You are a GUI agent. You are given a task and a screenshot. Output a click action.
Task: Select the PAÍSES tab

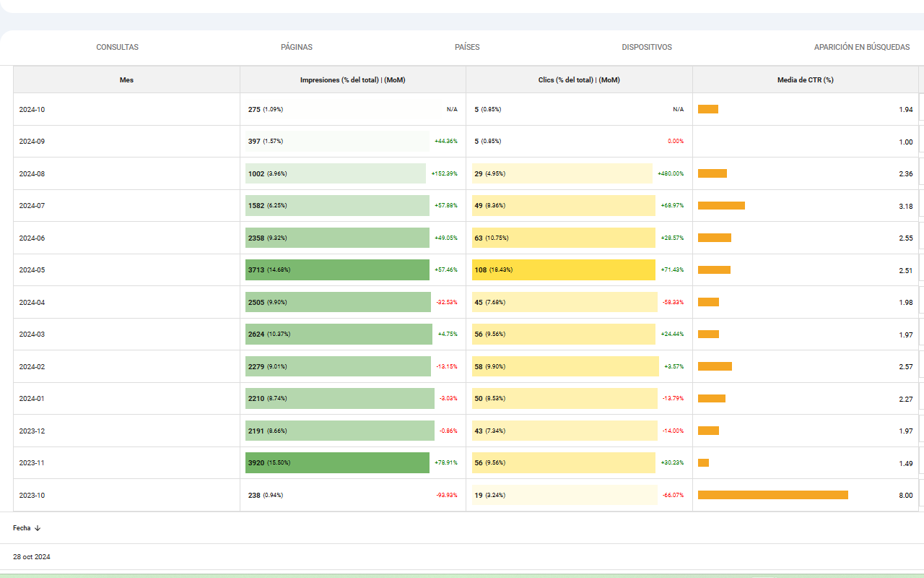pyautogui.click(x=467, y=47)
